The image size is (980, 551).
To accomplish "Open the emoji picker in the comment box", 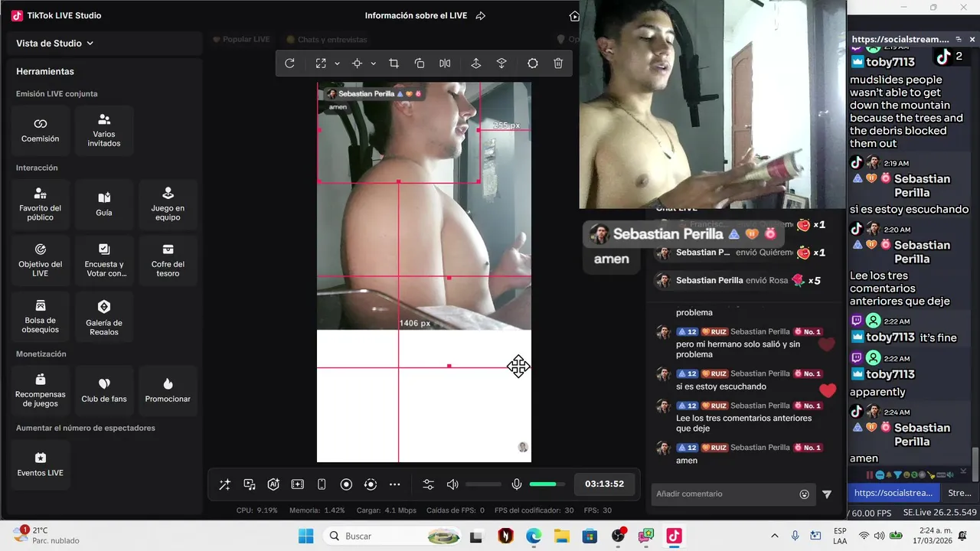I will pyautogui.click(x=805, y=494).
